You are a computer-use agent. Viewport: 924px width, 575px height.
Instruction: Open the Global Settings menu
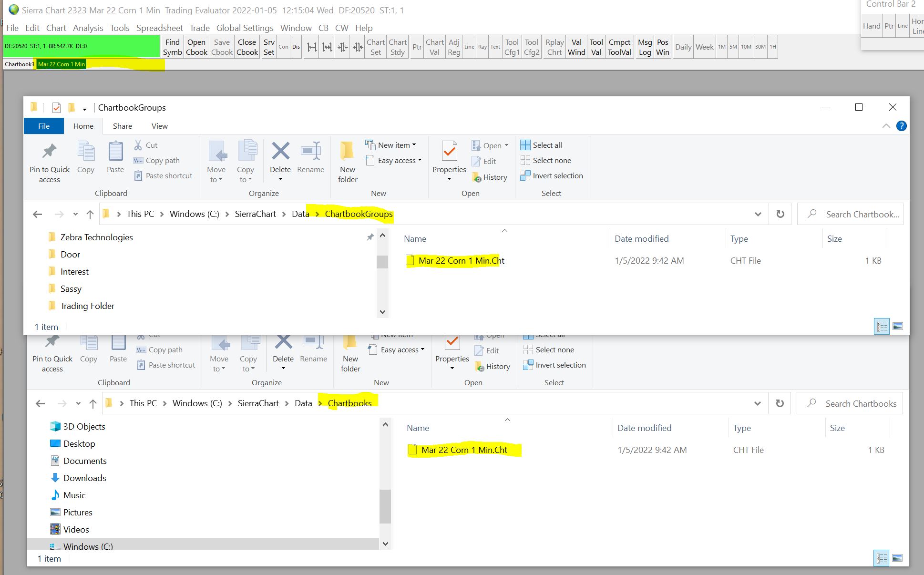tap(245, 28)
